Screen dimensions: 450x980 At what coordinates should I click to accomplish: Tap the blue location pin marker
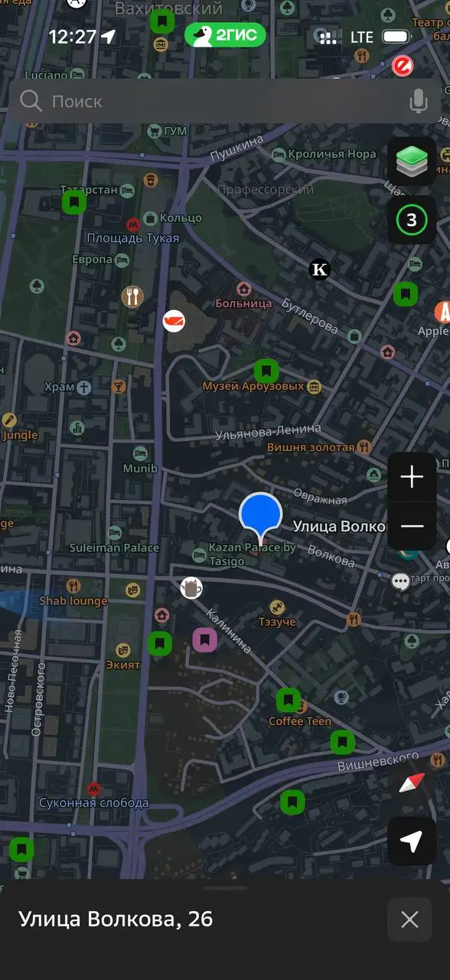261,517
